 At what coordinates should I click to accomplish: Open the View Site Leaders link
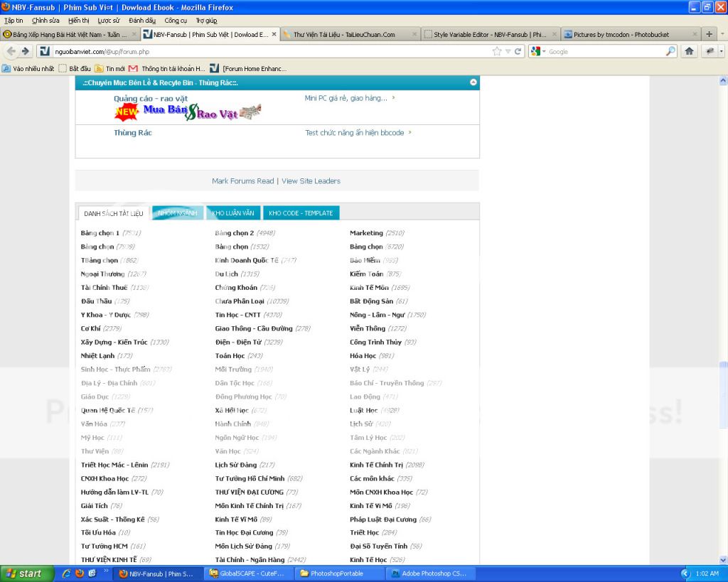311,181
